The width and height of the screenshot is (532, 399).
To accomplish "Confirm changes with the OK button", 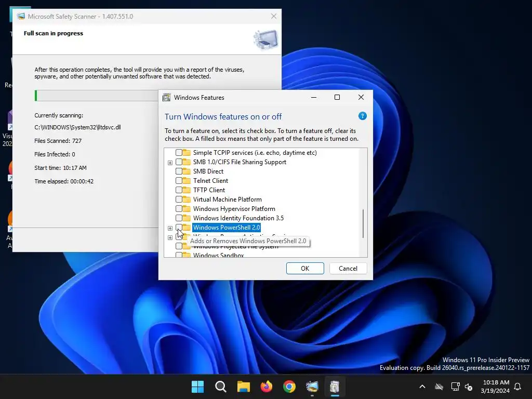I will [305, 269].
